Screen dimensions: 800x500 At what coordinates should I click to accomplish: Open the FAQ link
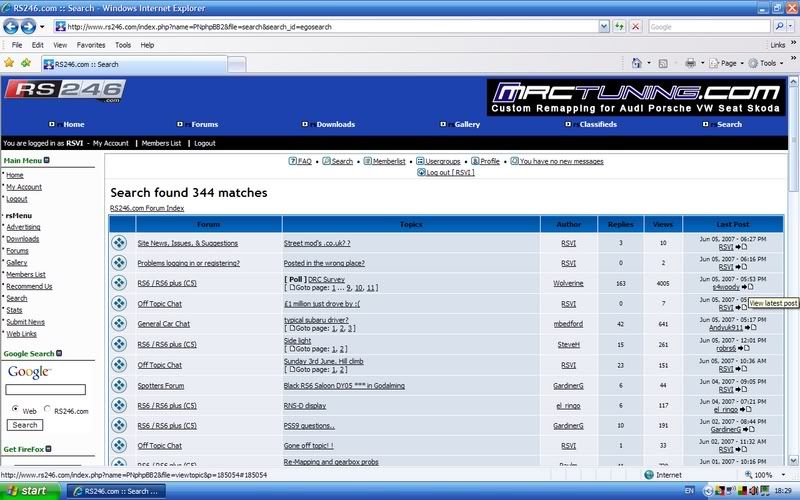tap(304, 161)
